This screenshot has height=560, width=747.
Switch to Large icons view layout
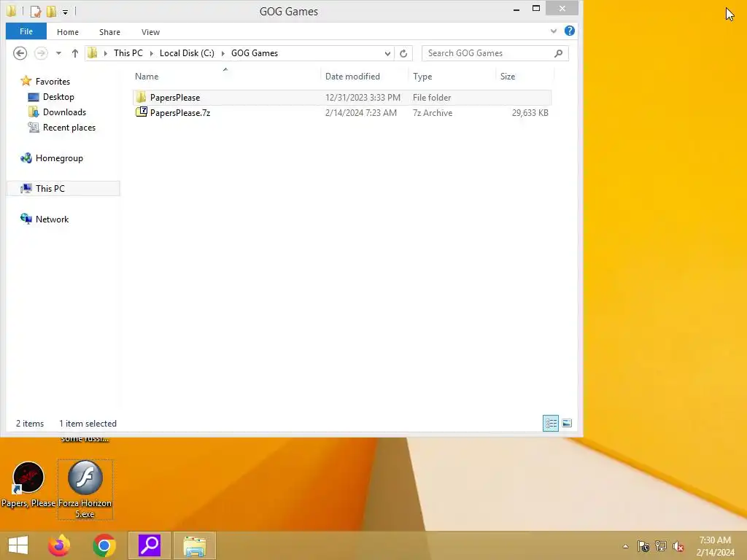click(567, 424)
